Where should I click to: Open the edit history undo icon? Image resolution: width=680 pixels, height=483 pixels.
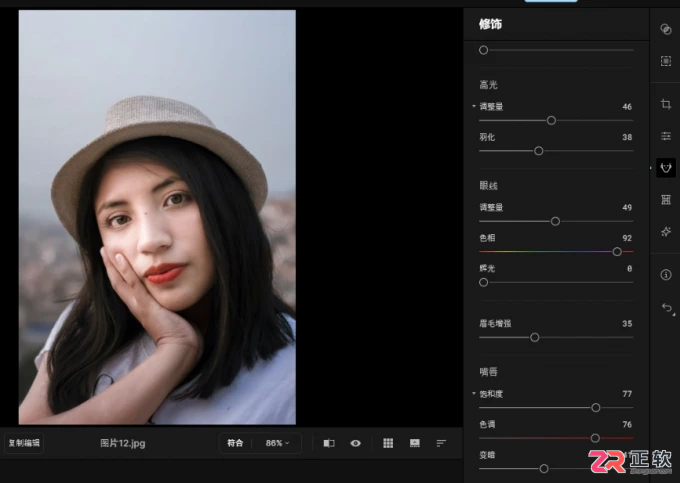tap(667, 308)
